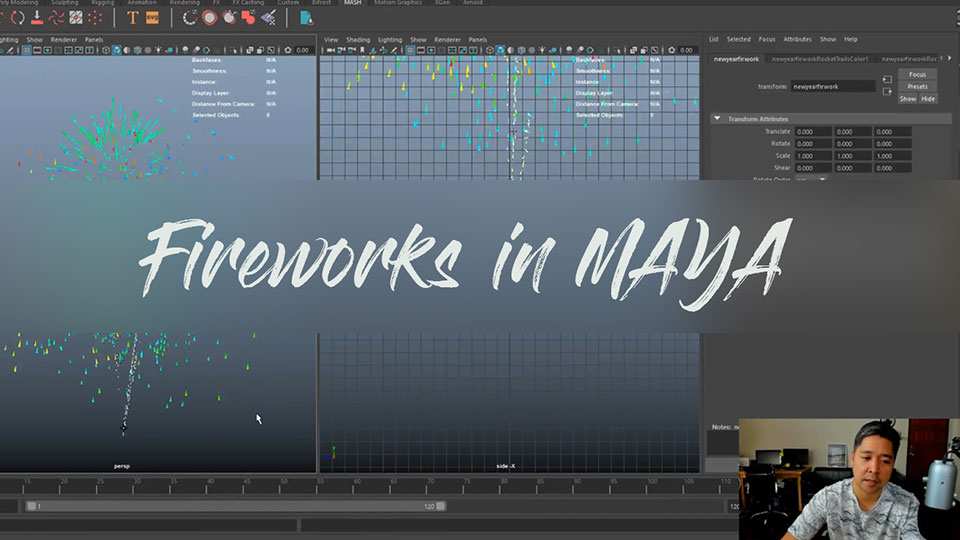Switch to the Motion Graphics shelf tab
Viewport: 960px width, 540px height.
pyautogui.click(x=398, y=2)
